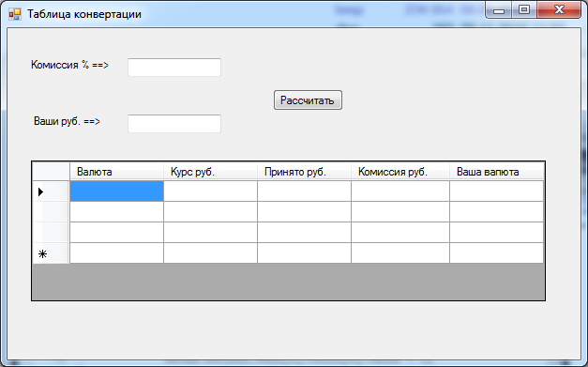Image resolution: width=588 pixels, height=367 pixels.
Task: Maximize the Таблица конвертации window
Action: 524,10
